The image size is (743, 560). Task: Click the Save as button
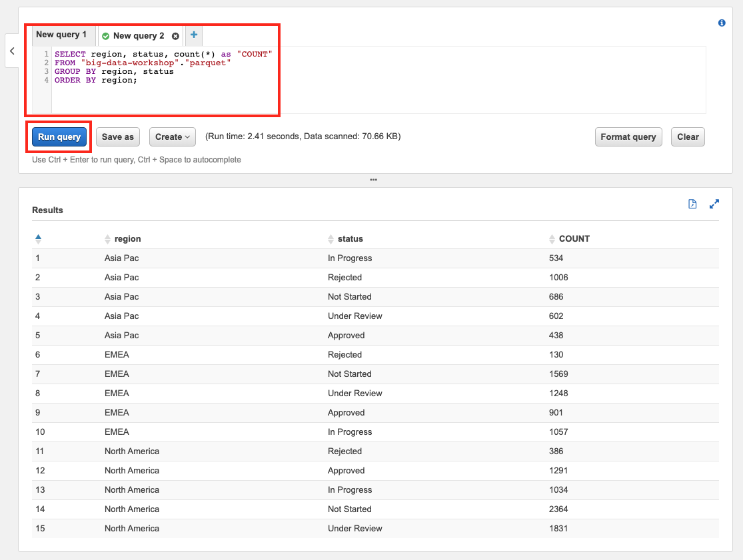(118, 137)
